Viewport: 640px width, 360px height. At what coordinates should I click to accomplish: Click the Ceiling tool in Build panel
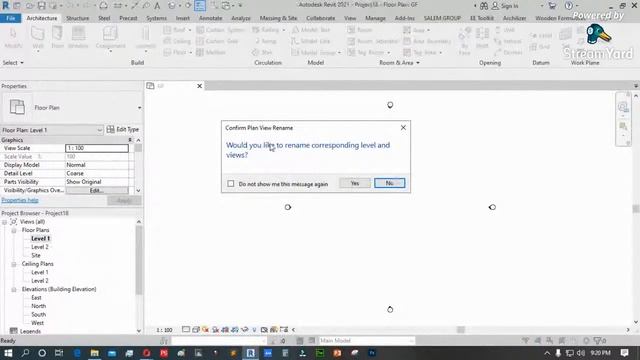tap(177, 41)
